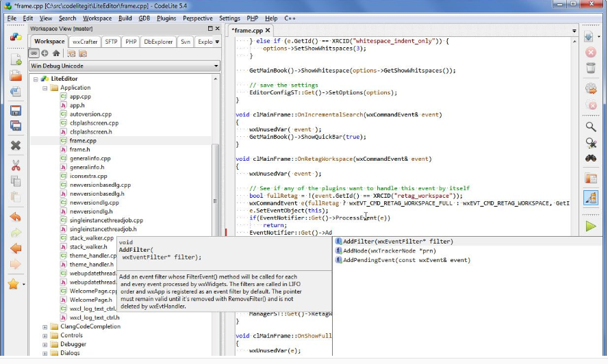Expand the Debugger folder
The height and width of the screenshot is (364, 608).
(45, 345)
